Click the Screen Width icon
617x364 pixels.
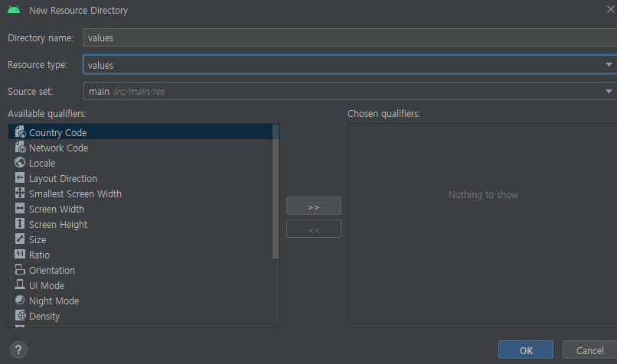coord(20,208)
